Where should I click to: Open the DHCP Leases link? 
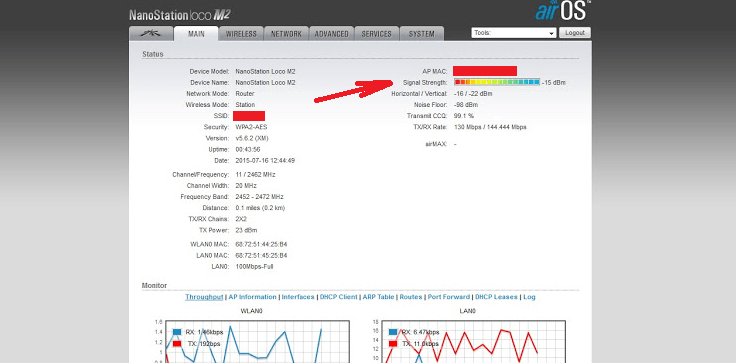point(496,297)
